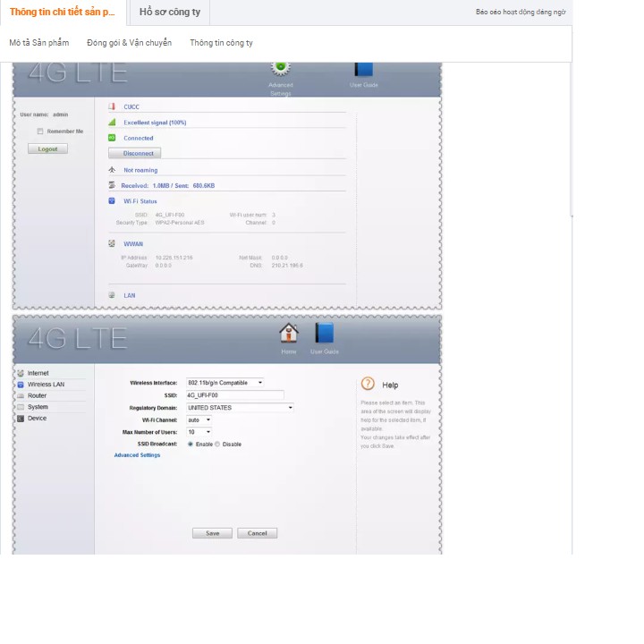Image resolution: width=644 pixels, height=644 pixels.
Task: Open the Wi-Fi Channel dropdown
Action: 199,419
